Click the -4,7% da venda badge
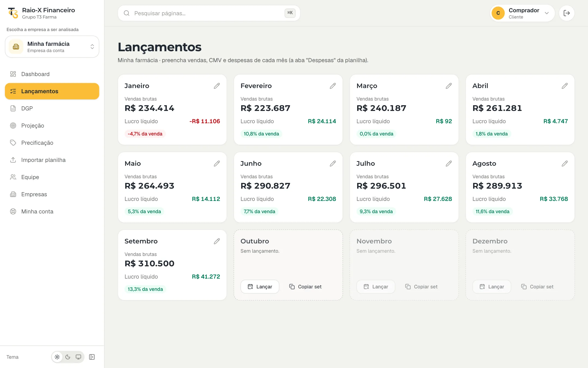This screenshot has height=368, width=588. click(145, 134)
